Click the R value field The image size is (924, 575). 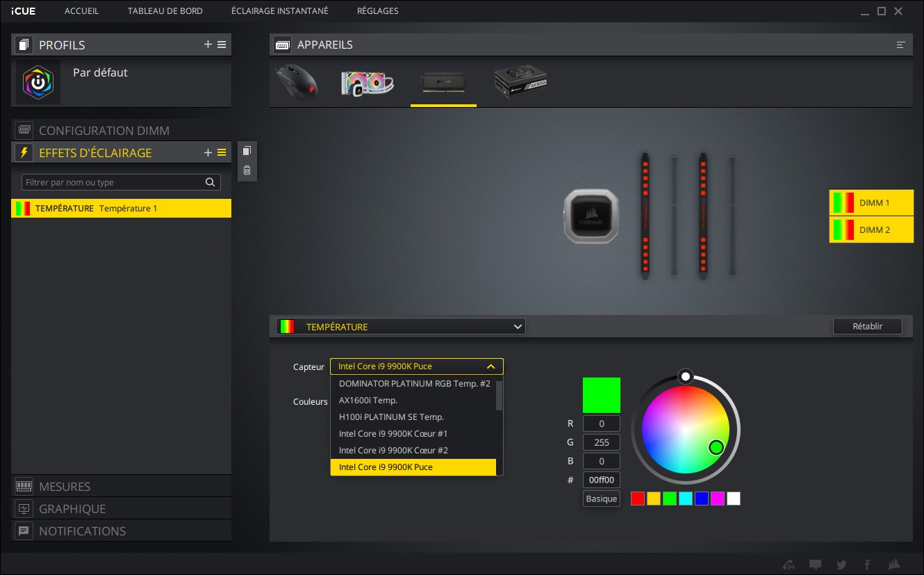pyautogui.click(x=602, y=423)
